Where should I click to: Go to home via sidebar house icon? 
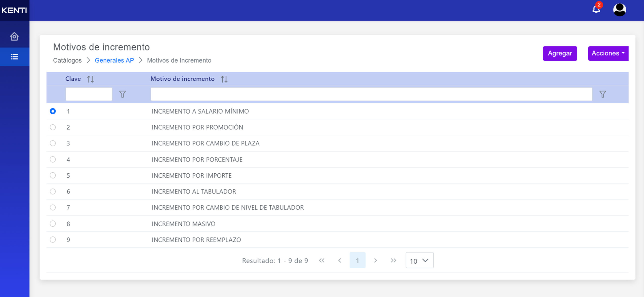[14, 36]
